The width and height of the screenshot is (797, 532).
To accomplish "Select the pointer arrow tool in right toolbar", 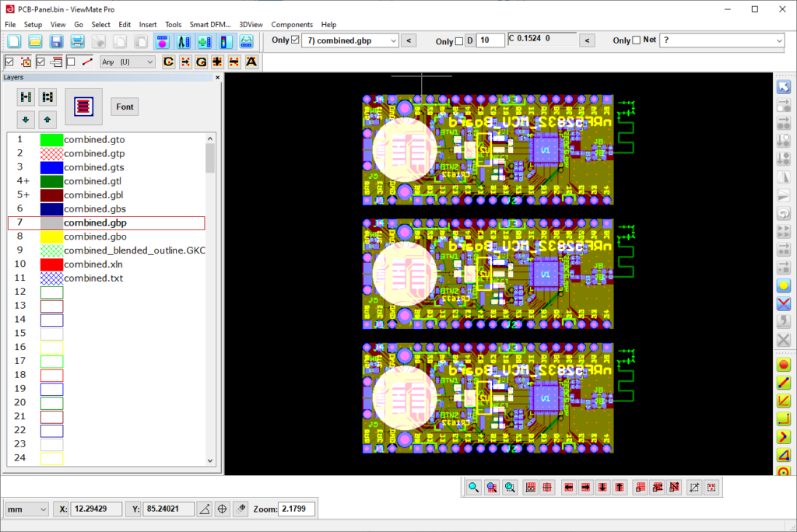I will point(784,87).
